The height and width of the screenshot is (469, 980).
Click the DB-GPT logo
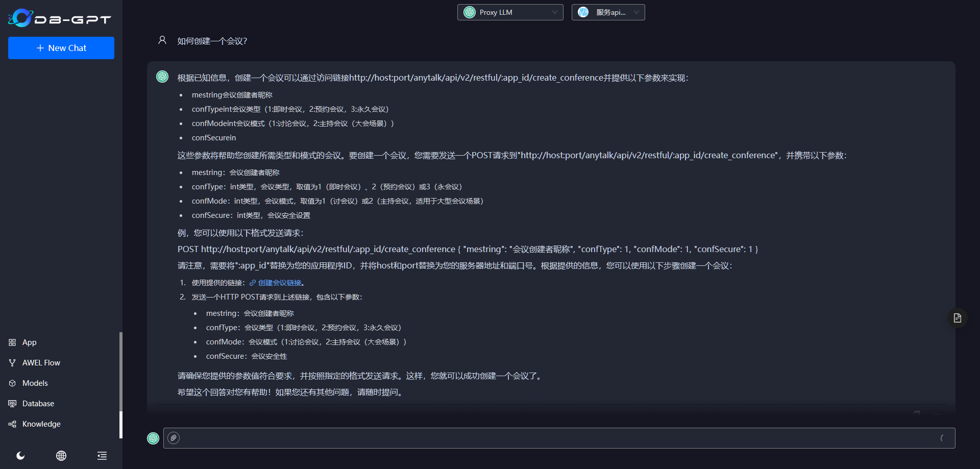pyautogui.click(x=60, y=18)
